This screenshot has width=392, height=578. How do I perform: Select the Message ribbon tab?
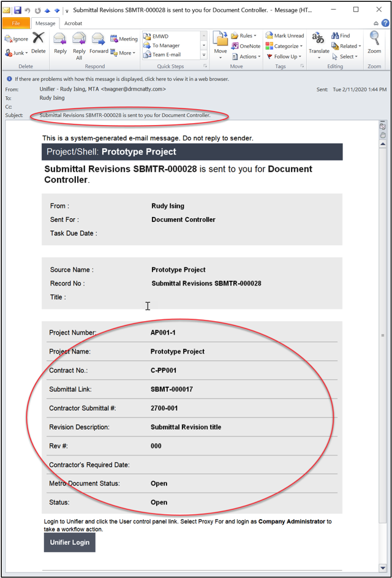coord(45,23)
